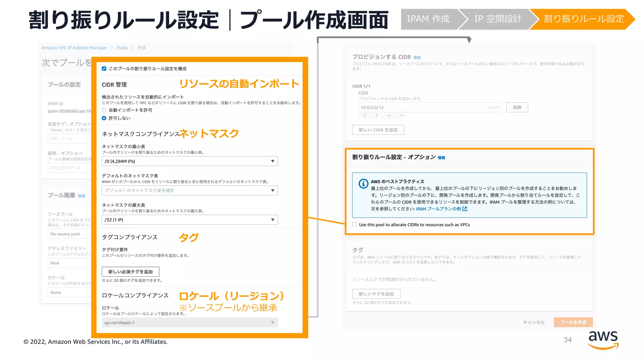Click the 名前タグ input with VPC プール placeholder
The width and height of the screenshot is (644, 362).
69,139
